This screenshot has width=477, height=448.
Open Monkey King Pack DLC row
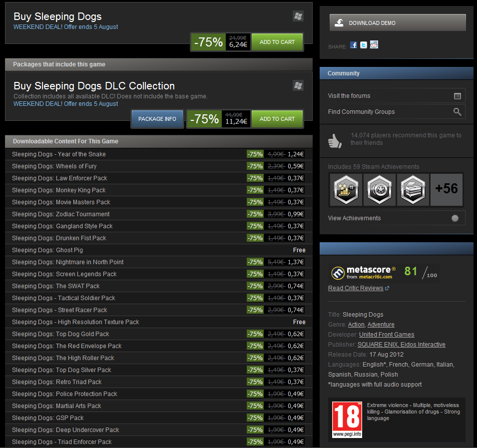pos(158,190)
